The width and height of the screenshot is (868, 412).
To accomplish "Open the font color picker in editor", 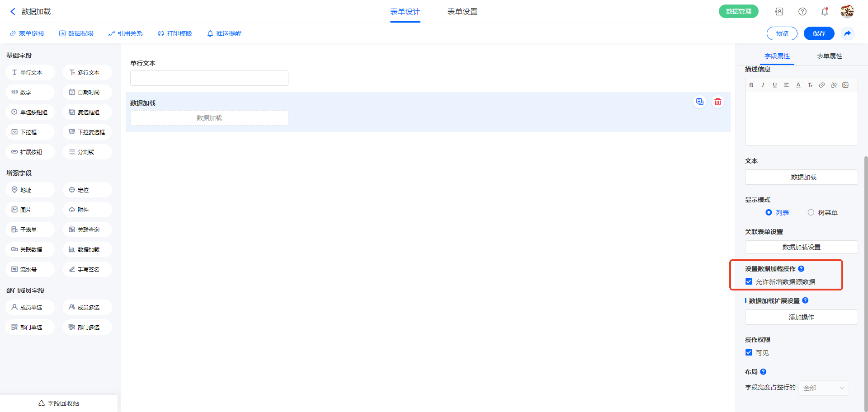I will 798,85.
